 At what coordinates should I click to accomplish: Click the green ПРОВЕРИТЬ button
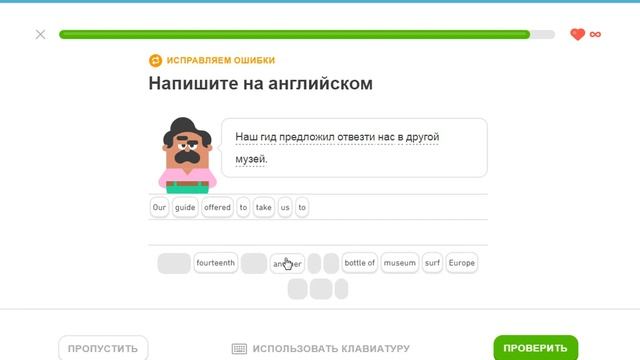click(x=536, y=348)
